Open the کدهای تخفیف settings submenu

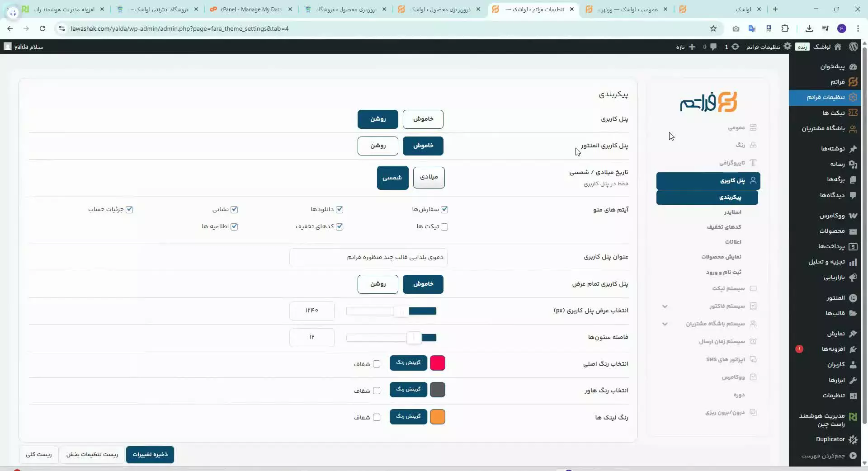coord(724,227)
